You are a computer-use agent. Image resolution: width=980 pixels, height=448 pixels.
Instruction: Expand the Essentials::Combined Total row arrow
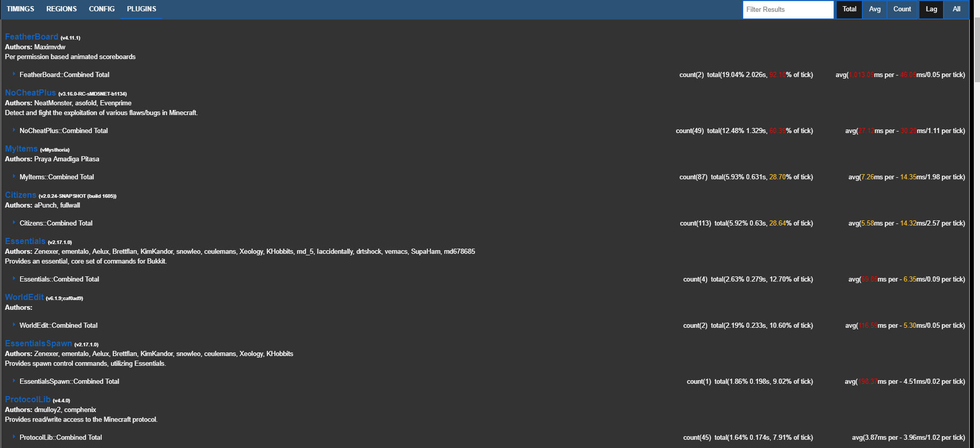(x=14, y=279)
